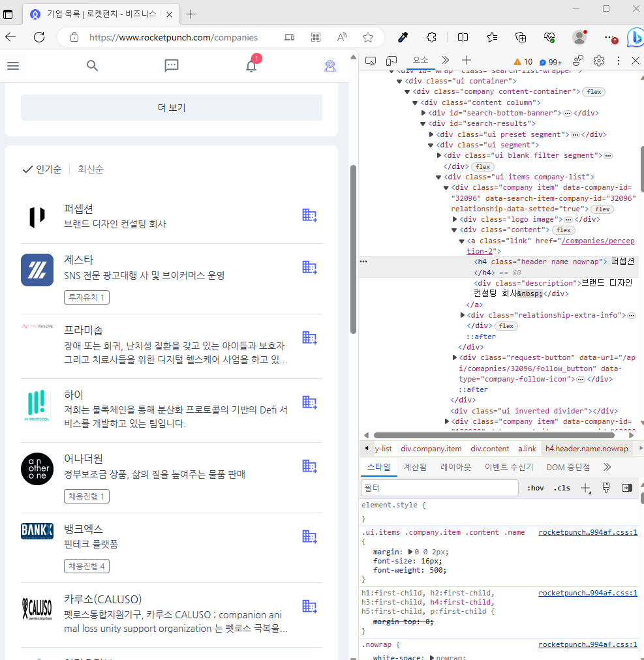Screen dimensions: 644x660
Task: Click the eyedropper extension icon
Action: 403,37
